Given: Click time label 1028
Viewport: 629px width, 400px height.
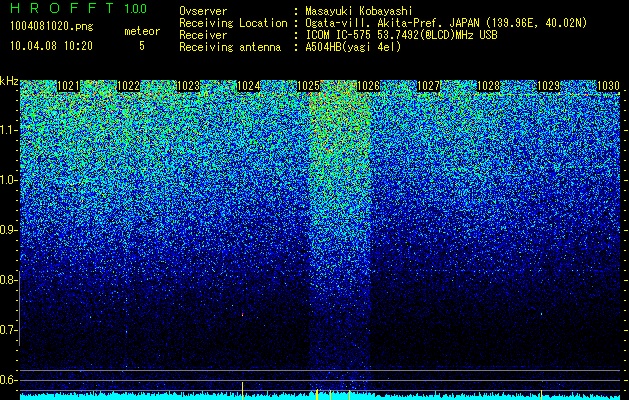Looking at the screenshot, I should pos(489,86).
